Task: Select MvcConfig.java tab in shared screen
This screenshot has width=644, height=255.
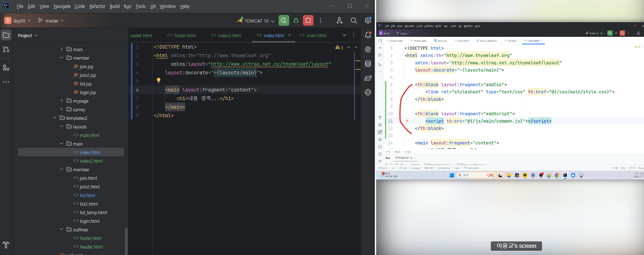Action: point(486,41)
